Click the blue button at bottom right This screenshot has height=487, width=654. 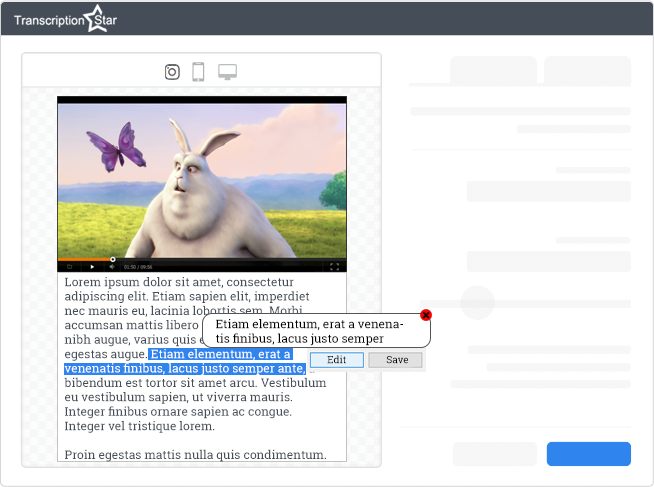pos(589,454)
